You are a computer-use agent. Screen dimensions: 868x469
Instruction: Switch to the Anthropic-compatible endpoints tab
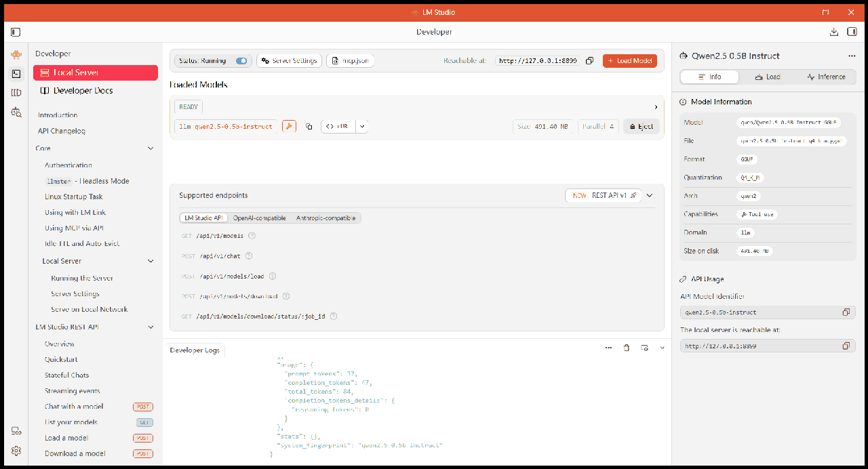click(325, 218)
